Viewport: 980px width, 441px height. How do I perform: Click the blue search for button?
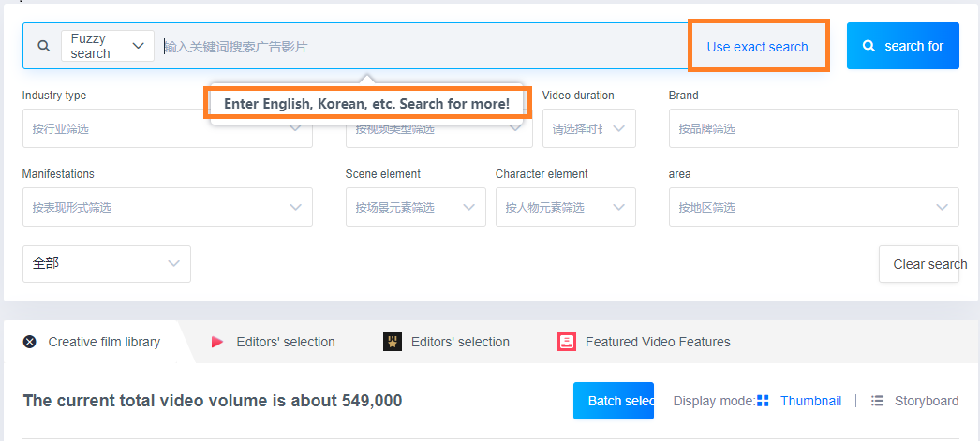point(902,46)
